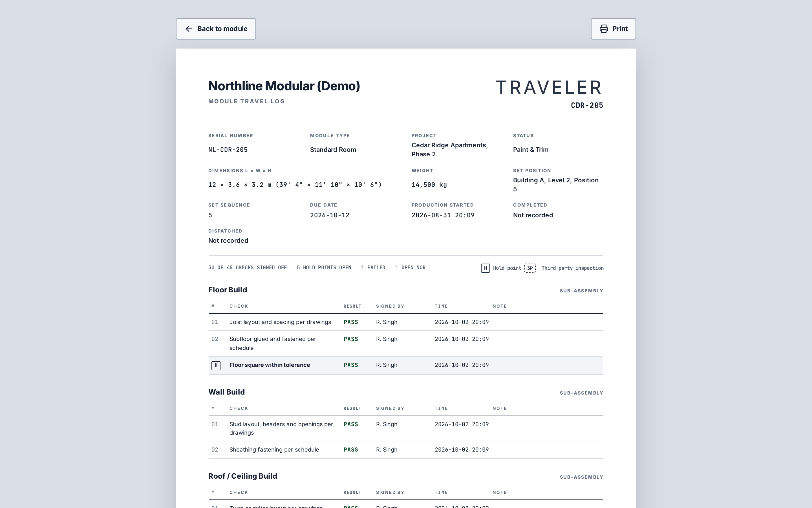Click the Sheathing fastening per schedule check

(x=274, y=450)
